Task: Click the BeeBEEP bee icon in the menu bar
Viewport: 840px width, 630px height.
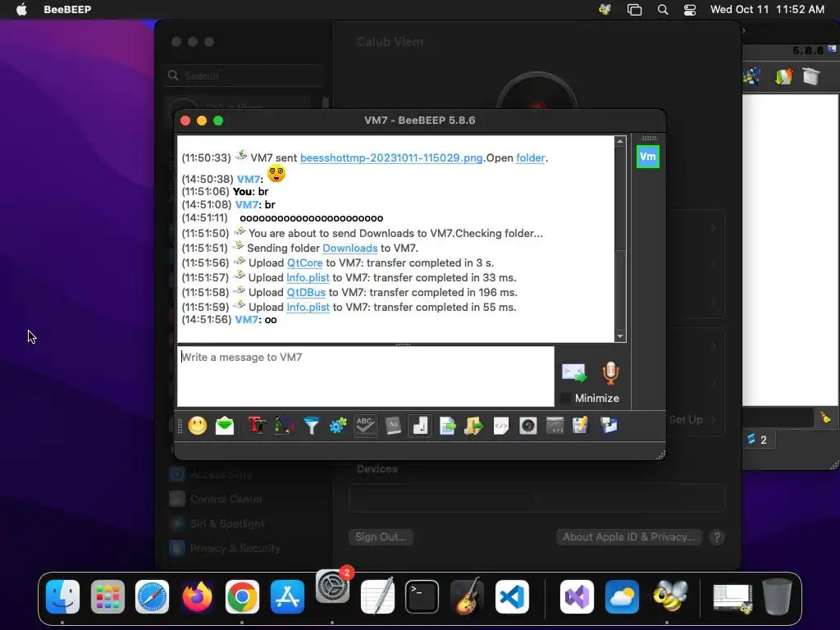Action: point(605,9)
